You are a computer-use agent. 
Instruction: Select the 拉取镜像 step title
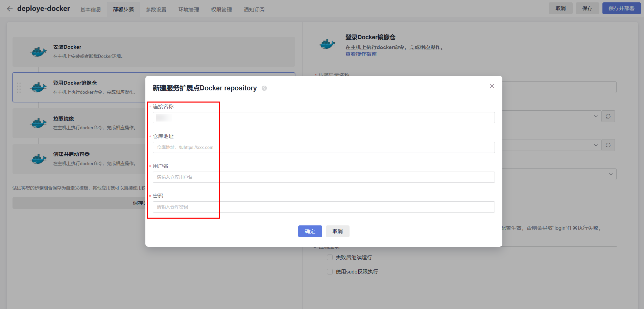[x=64, y=119]
